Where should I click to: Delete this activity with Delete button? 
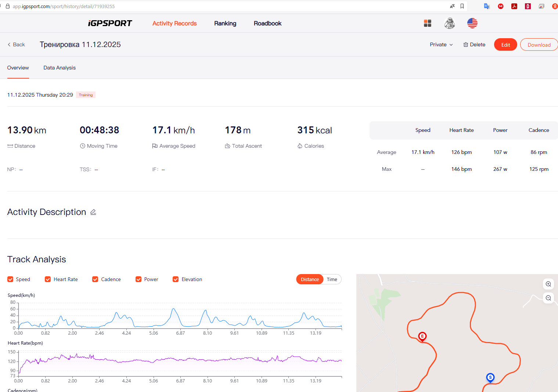pos(474,44)
